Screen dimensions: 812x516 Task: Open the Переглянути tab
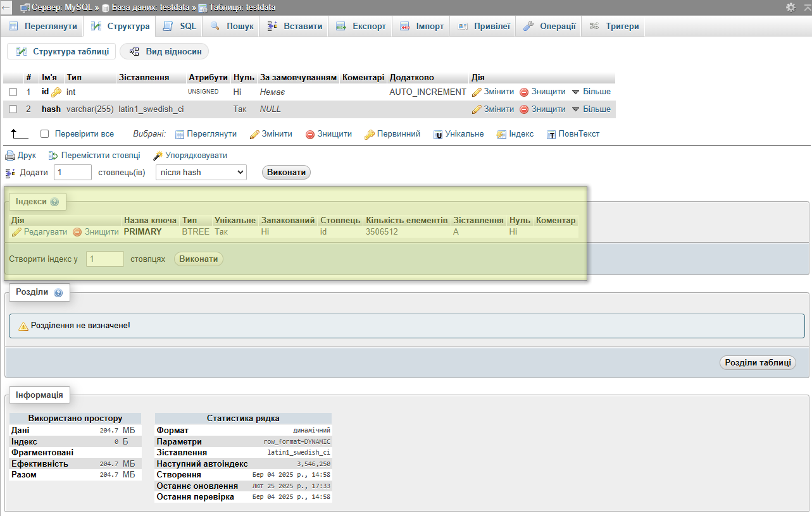coord(43,27)
